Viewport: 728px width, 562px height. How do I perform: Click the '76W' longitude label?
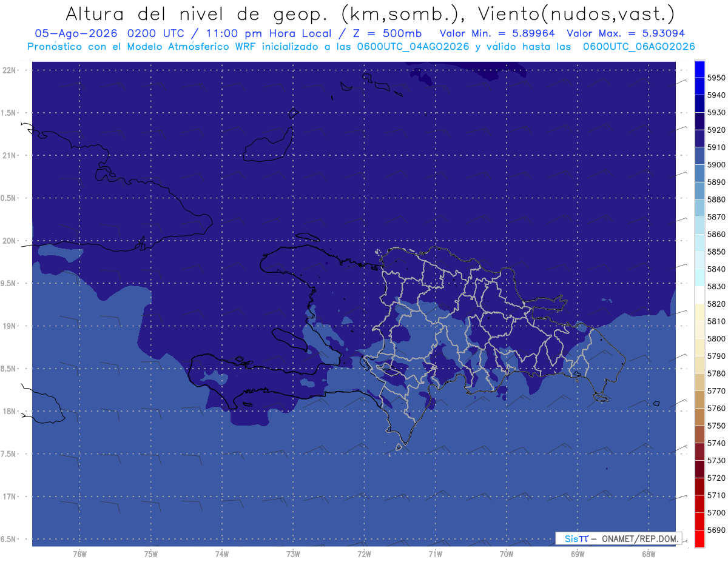coord(79,554)
